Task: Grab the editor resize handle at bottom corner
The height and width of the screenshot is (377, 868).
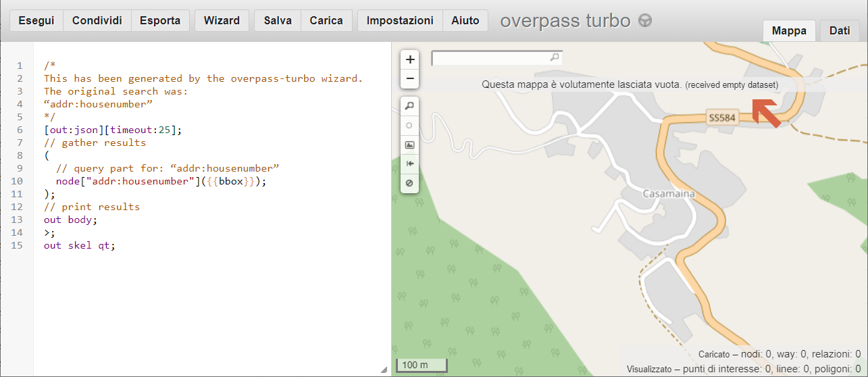Action: 384,370
